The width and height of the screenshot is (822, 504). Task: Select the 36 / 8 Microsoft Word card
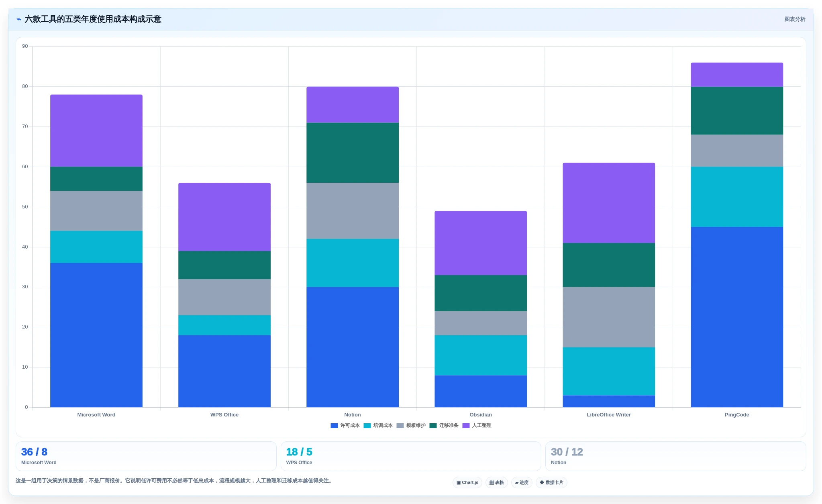pos(146,456)
